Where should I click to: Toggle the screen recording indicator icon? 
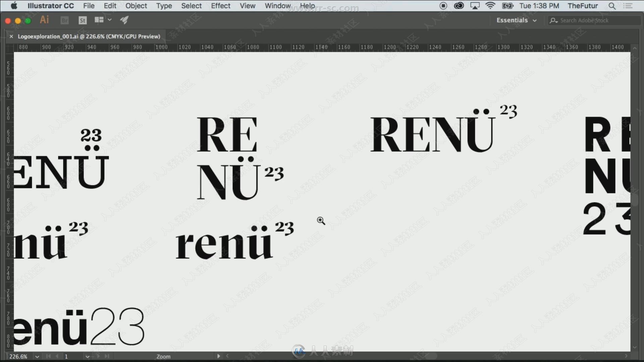[443, 6]
